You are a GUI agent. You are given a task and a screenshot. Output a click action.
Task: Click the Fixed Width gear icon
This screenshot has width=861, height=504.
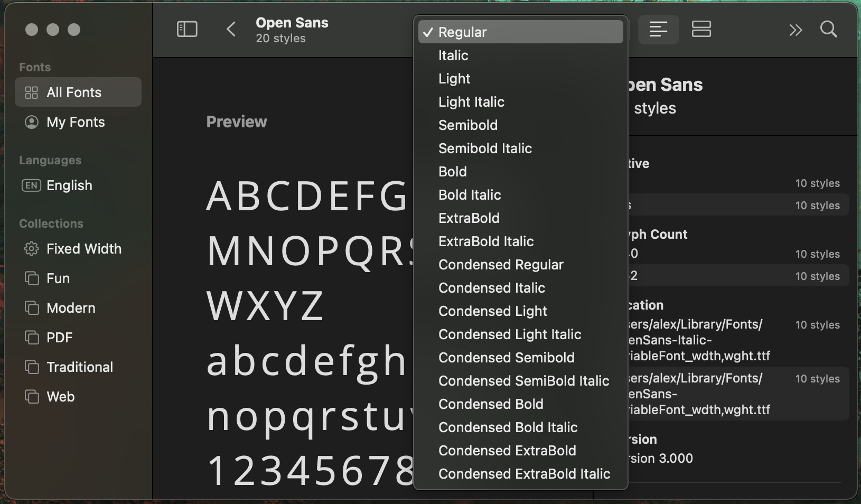(31, 249)
